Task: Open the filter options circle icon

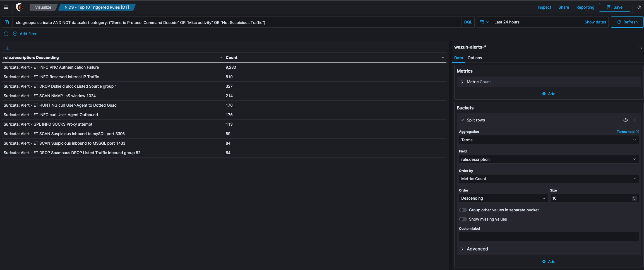Action: (x=6, y=34)
